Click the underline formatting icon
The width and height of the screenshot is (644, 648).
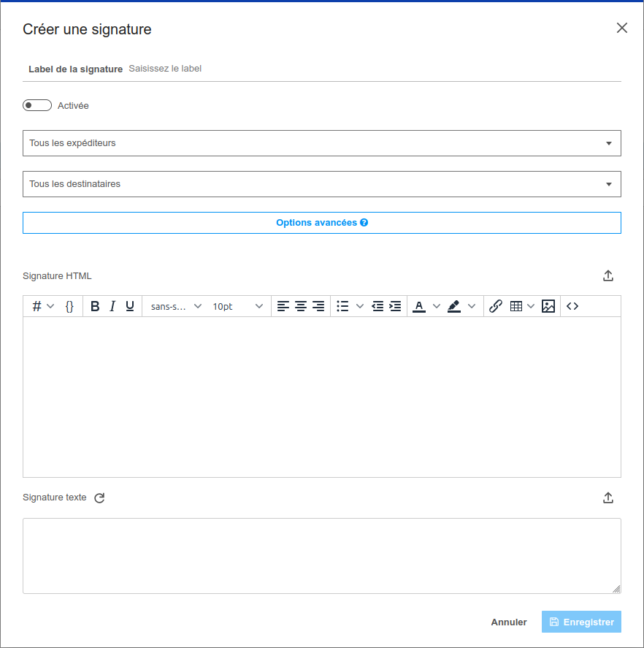tap(130, 307)
